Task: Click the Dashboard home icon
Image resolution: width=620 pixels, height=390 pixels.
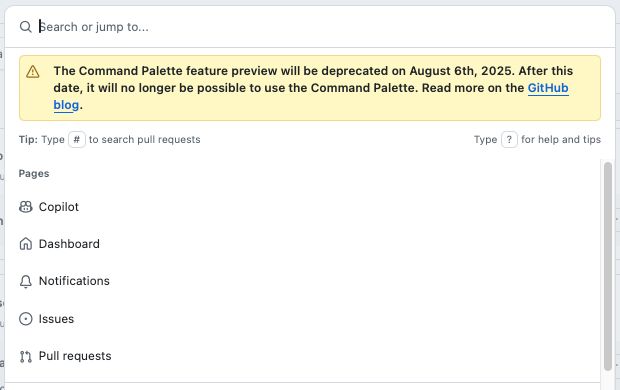Action: tap(26, 244)
